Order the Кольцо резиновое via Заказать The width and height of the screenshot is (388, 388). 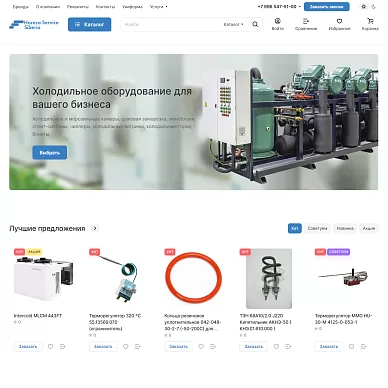179,347
